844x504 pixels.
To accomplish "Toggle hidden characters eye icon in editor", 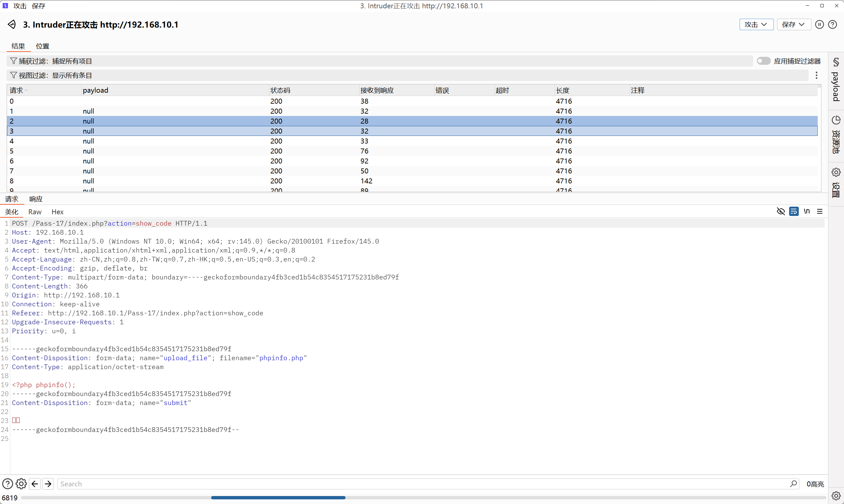I will tap(781, 211).
